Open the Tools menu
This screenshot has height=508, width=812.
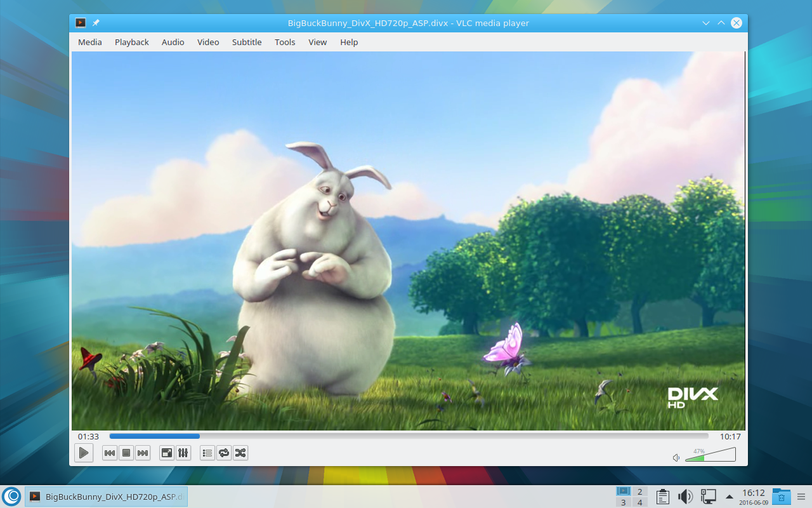(285, 42)
